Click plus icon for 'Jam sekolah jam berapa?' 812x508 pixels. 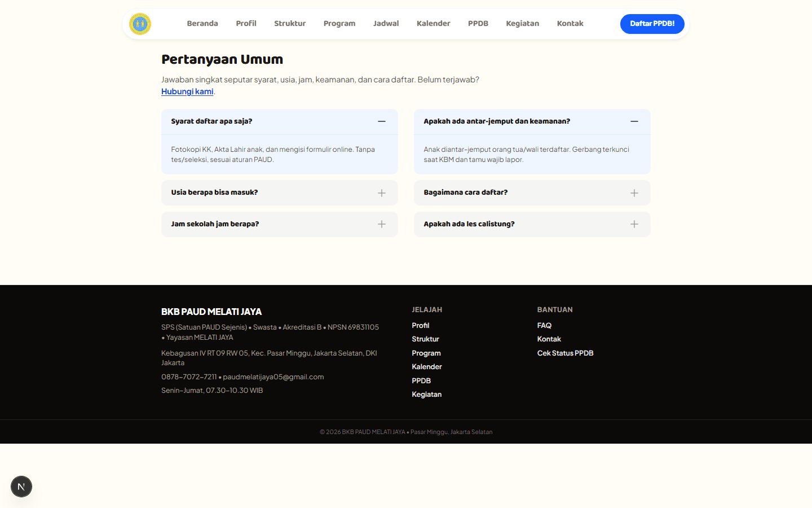[382, 224]
